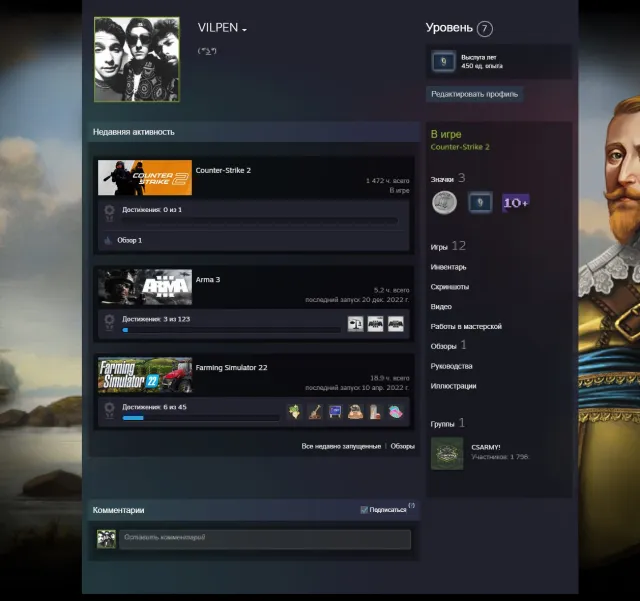Click the Years of Service badge icon
The height and width of the screenshot is (601, 640).
coord(443,62)
